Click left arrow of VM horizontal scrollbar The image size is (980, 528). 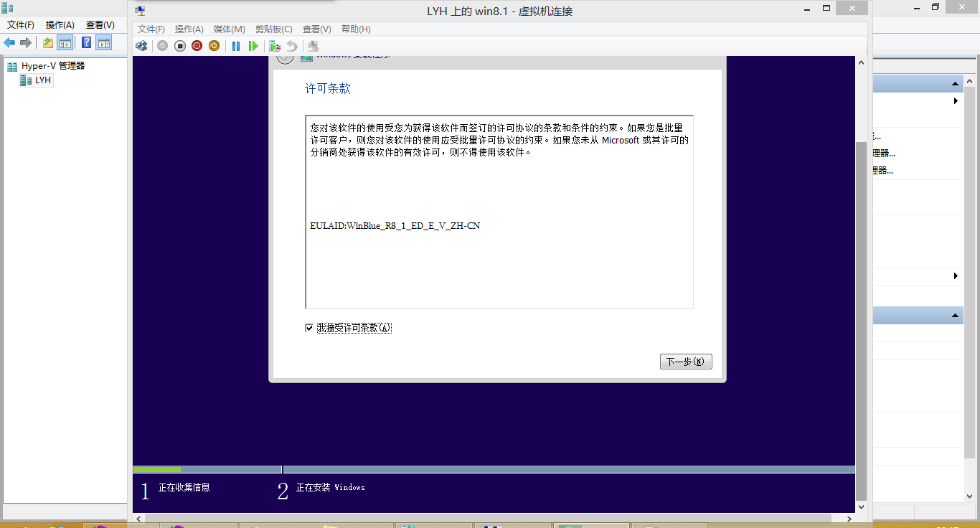pyautogui.click(x=138, y=518)
